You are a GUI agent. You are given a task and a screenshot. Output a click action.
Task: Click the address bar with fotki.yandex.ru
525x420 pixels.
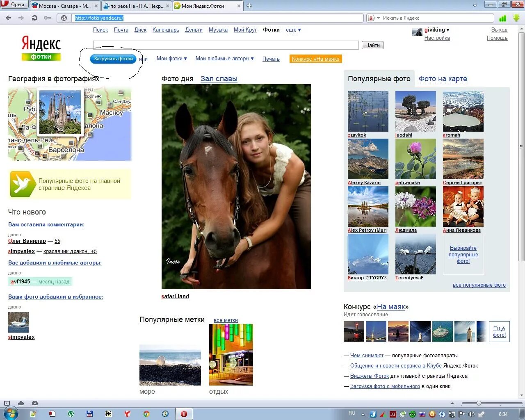(218, 18)
